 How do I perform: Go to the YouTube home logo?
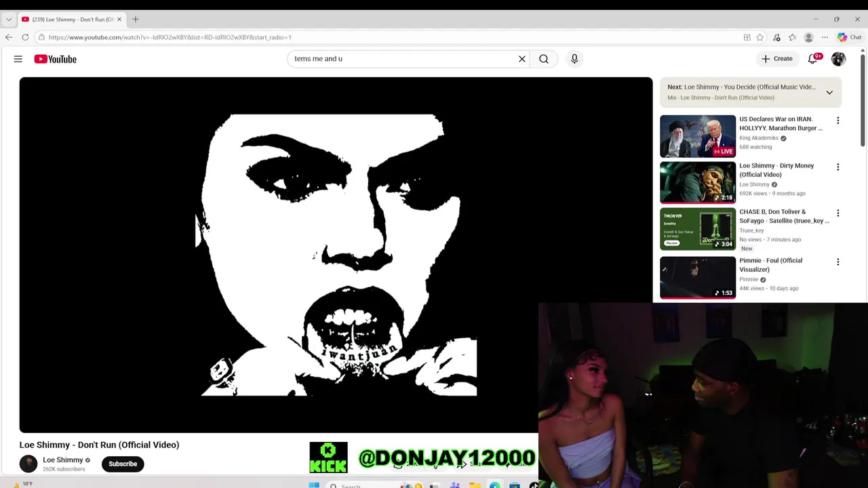pos(56,59)
